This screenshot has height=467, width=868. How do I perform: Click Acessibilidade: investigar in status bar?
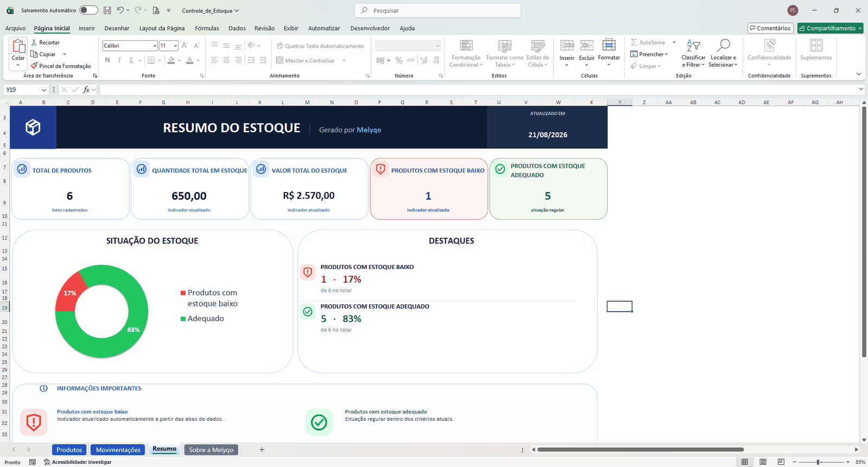pyautogui.click(x=78, y=462)
